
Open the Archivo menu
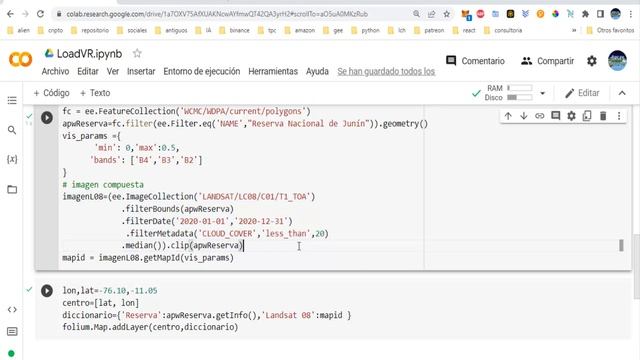point(55,71)
